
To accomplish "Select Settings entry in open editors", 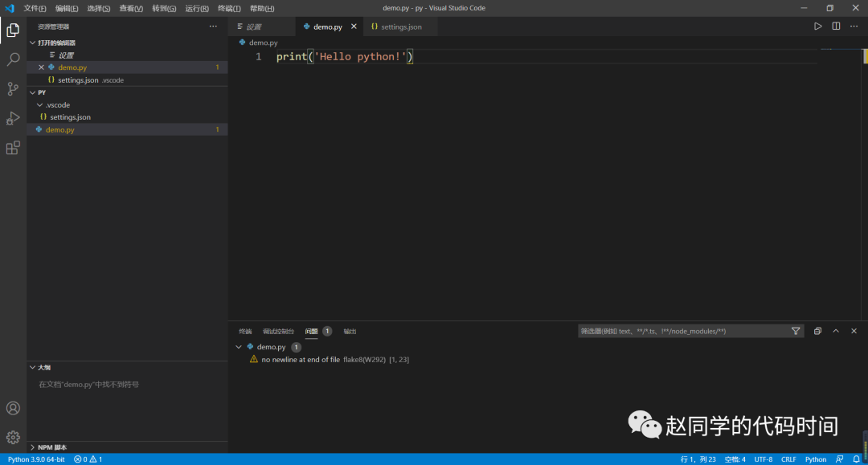I will [127, 55].
